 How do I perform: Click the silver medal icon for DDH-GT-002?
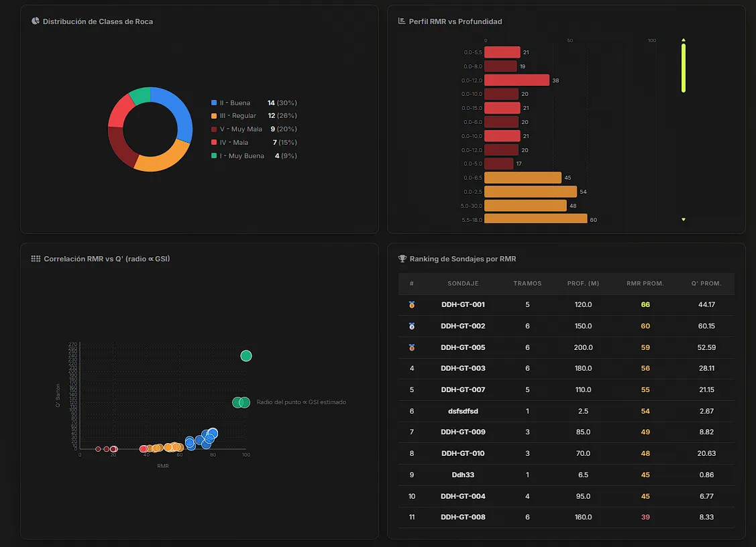click(412, 326)
